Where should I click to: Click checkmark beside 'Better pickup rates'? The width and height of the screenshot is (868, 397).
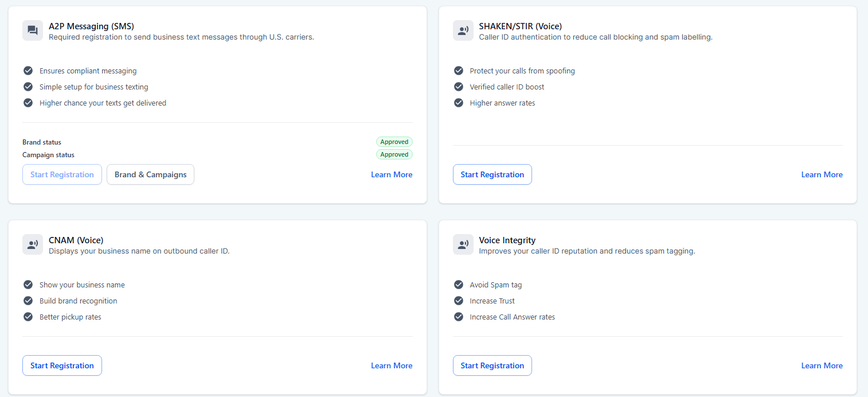coord(28,317)
